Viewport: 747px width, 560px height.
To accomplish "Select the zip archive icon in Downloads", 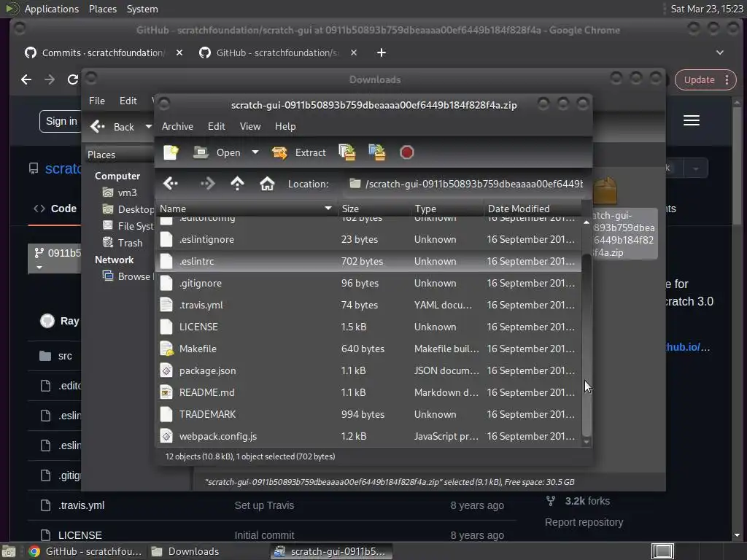I will [x=605, y=190].
